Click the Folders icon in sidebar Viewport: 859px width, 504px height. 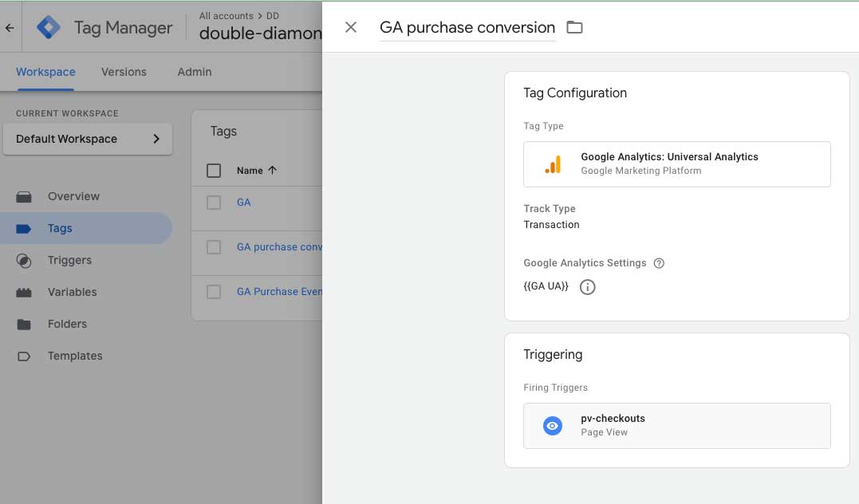pos(24,325)
